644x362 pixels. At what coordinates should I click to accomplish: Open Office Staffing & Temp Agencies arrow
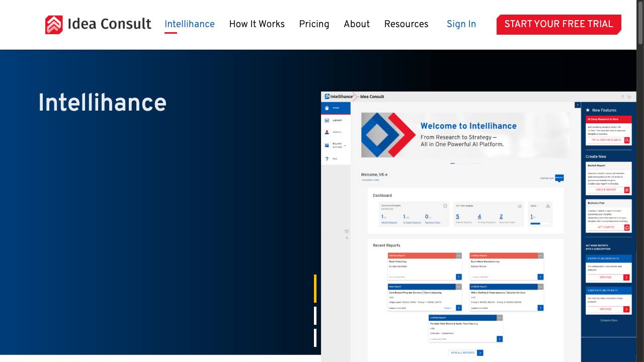tap(540, 308)
